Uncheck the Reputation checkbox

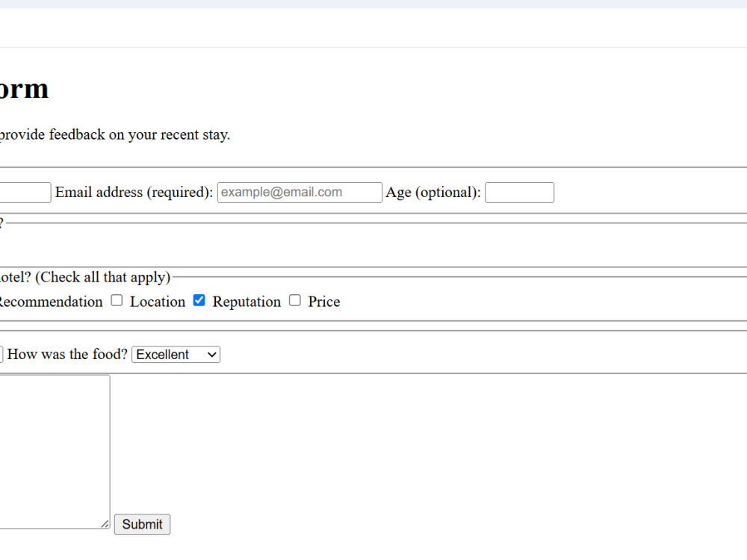[199, 300]
